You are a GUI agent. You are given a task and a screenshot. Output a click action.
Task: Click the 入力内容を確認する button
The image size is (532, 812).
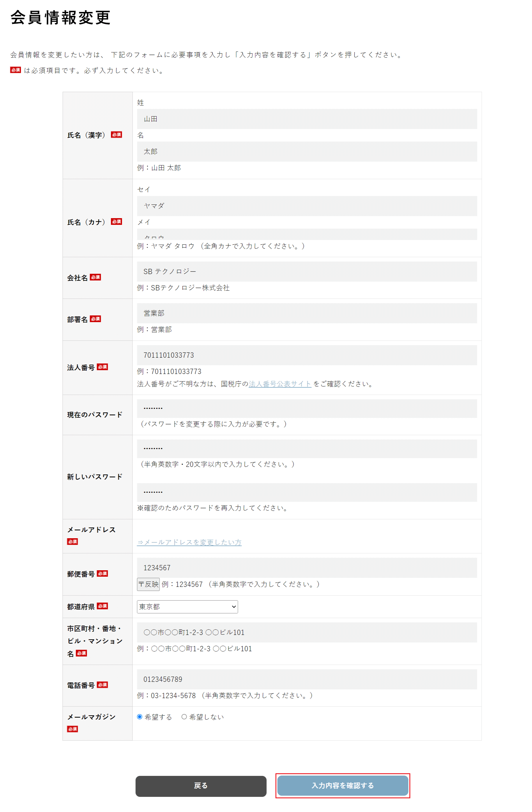342,785
